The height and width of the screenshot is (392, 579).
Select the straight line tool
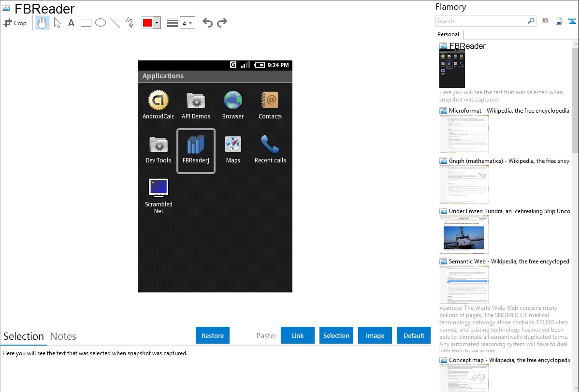click(x=115, y=23)
